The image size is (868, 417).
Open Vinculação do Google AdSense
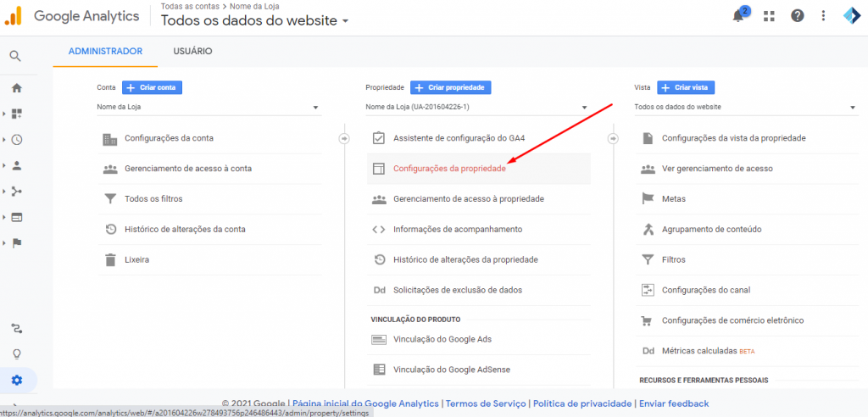click(x=479, y=370)
